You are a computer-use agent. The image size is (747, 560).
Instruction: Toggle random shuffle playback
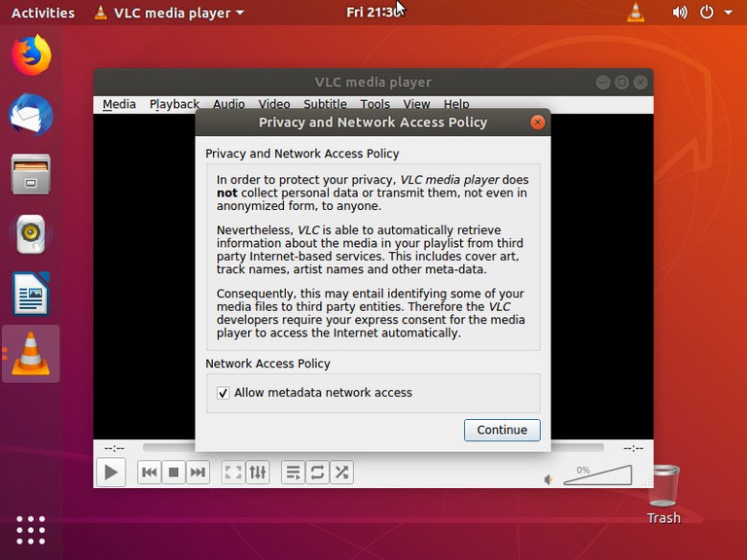(341, 472)
